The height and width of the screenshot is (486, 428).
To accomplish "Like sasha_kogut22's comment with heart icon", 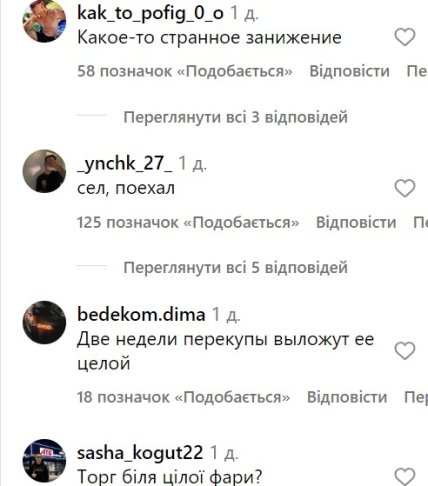I will coord(405,476).
